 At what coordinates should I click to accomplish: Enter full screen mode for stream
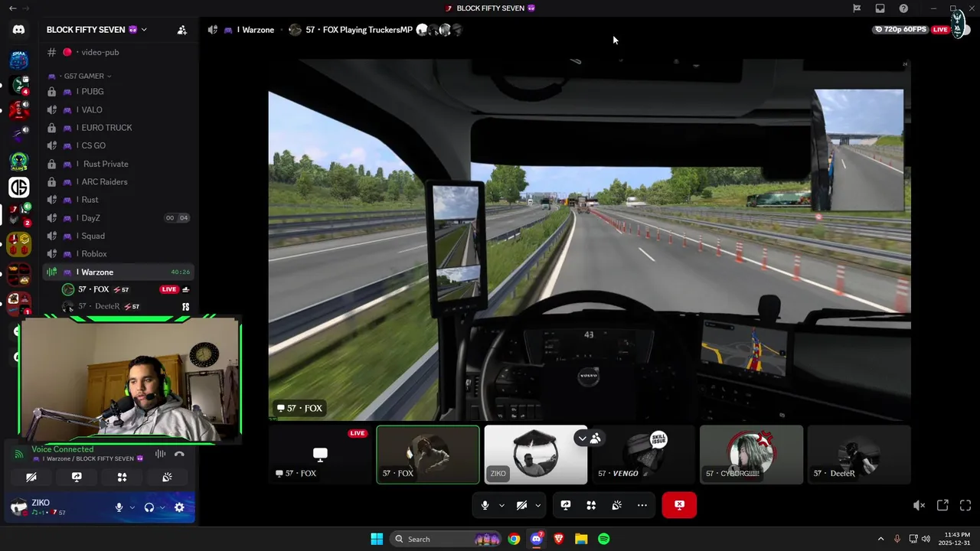[965, 505]
